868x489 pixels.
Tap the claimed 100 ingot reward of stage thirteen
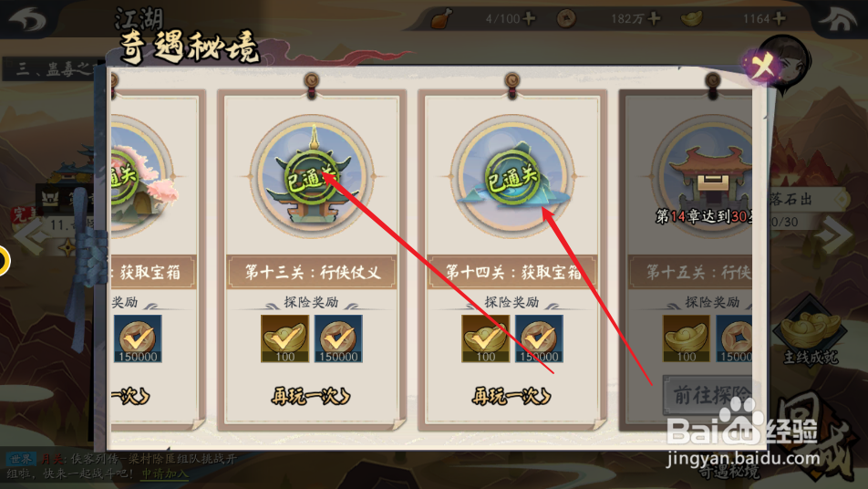(285, 338)
